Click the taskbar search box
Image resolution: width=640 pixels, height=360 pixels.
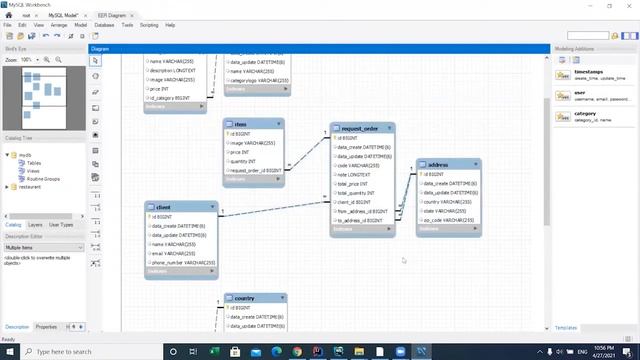(x=91, y=351)
